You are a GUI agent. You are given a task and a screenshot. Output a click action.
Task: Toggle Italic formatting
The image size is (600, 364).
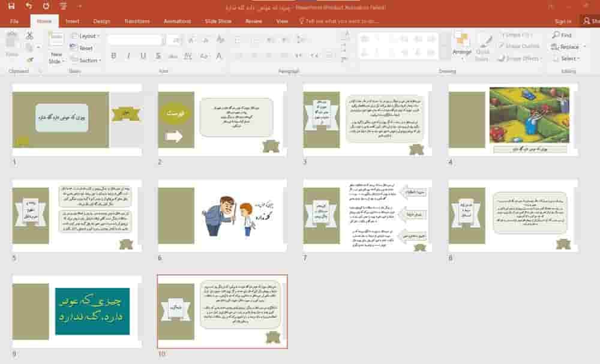(x=128, y=56)
